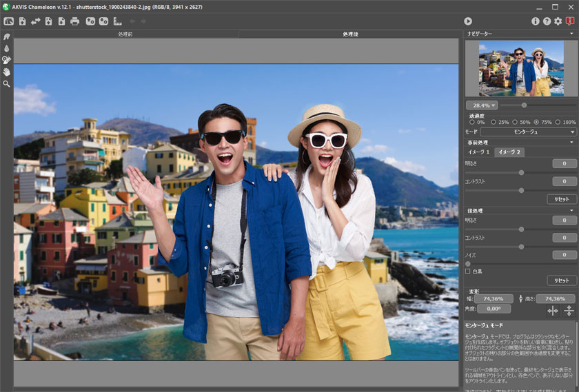Enable the 白黒 black-and-white checkbox

[x=468, y=271]
